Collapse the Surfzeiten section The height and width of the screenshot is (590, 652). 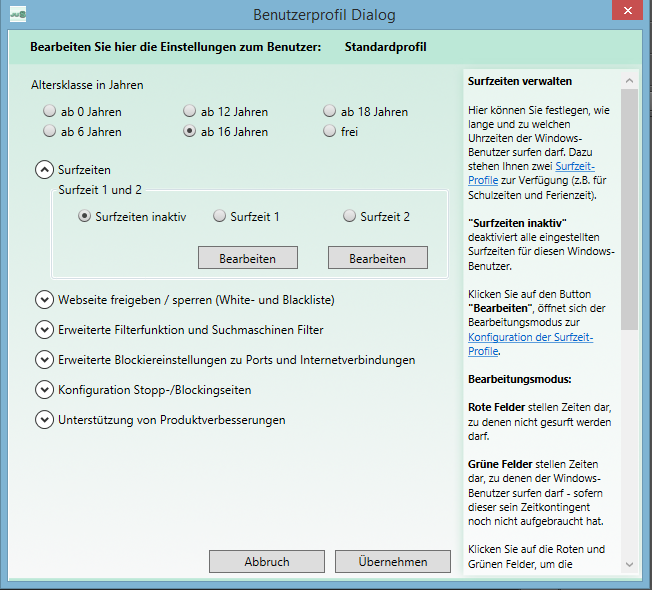pos(44,170)
